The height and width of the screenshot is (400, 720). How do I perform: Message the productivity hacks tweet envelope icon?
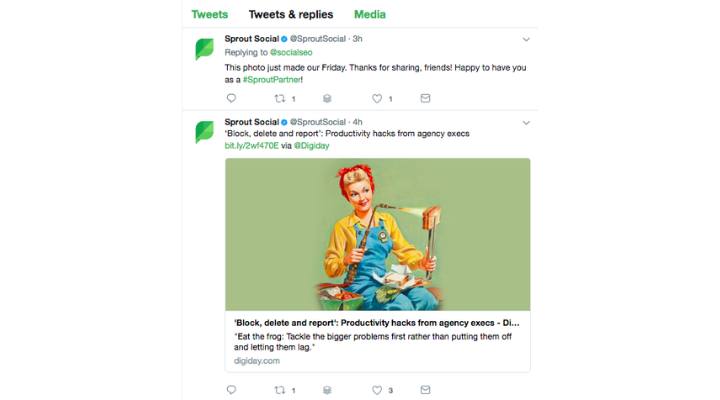(425, 390)
